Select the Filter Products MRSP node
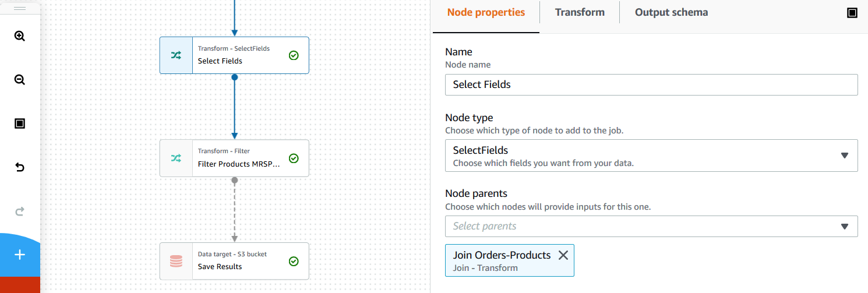Image resolution: width=868 pixels, height=293 pixels. [239, 164]
